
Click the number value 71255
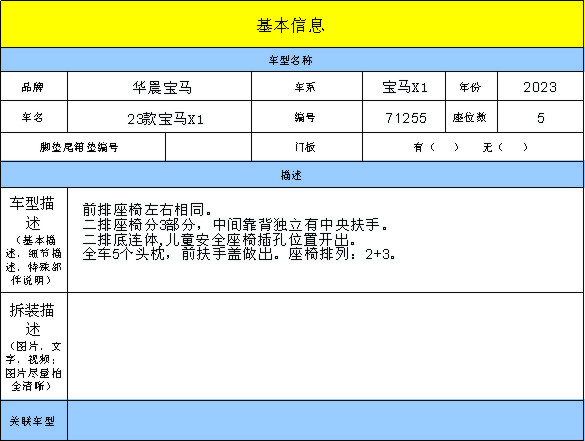[404, 117]
